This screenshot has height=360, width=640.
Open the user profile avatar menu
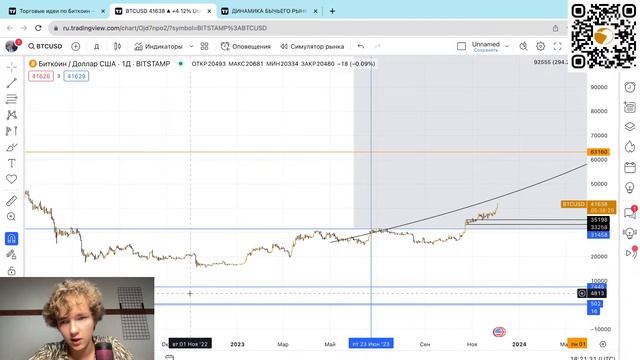(x=12, y=46)
